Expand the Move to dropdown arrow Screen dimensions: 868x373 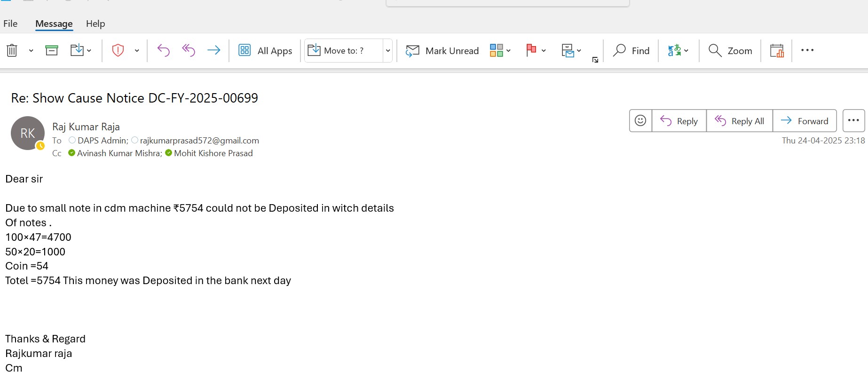pyautogui.click(x=388, y=51)
